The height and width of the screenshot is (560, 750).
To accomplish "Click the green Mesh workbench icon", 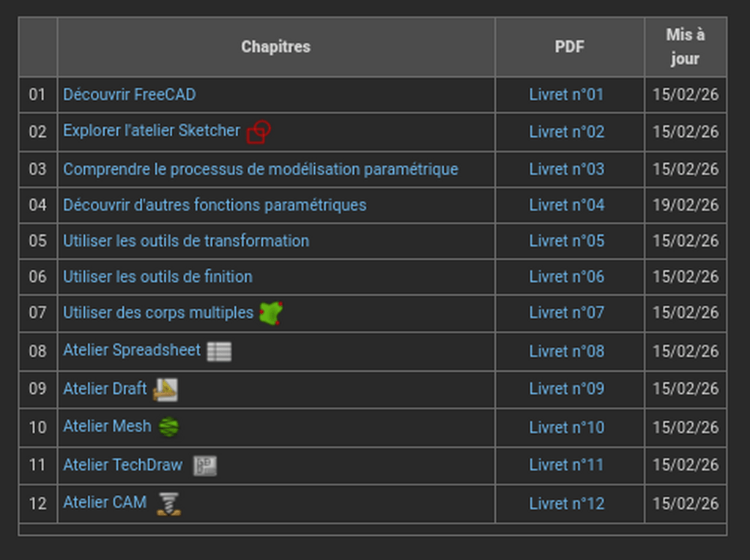I will [168, 427].
